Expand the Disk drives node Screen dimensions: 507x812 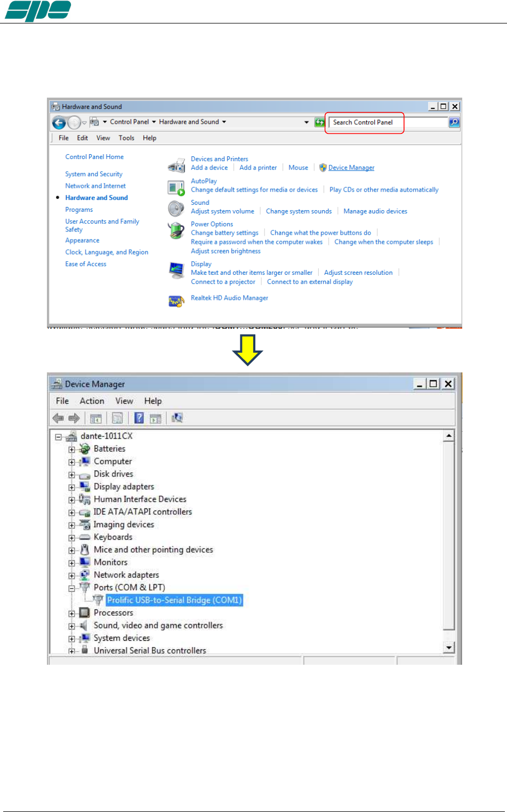(x=71, y=475)
